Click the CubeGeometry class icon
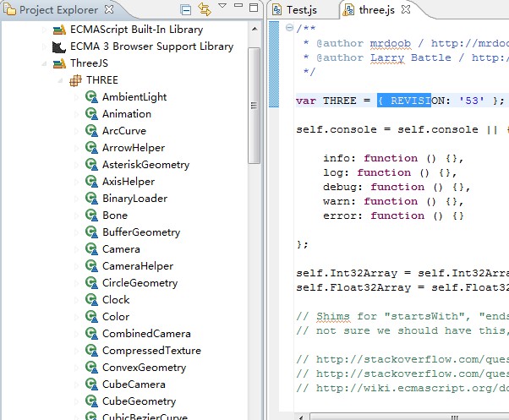509x420 pixels. point(91,401)
